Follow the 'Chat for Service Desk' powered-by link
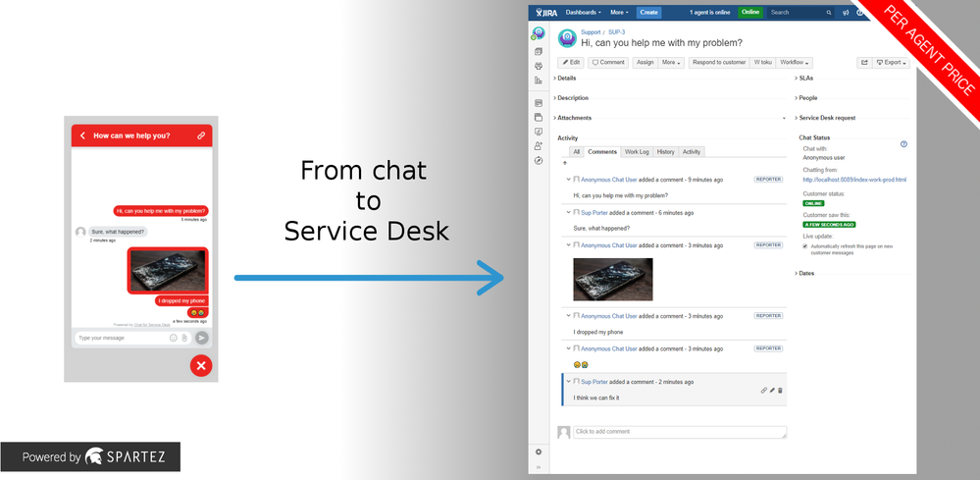The image size is (980, 480). click(152, 325)
